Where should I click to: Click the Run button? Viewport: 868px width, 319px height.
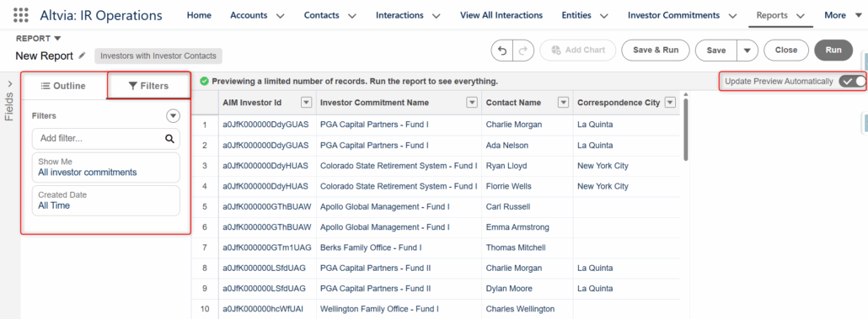point(833,51)
